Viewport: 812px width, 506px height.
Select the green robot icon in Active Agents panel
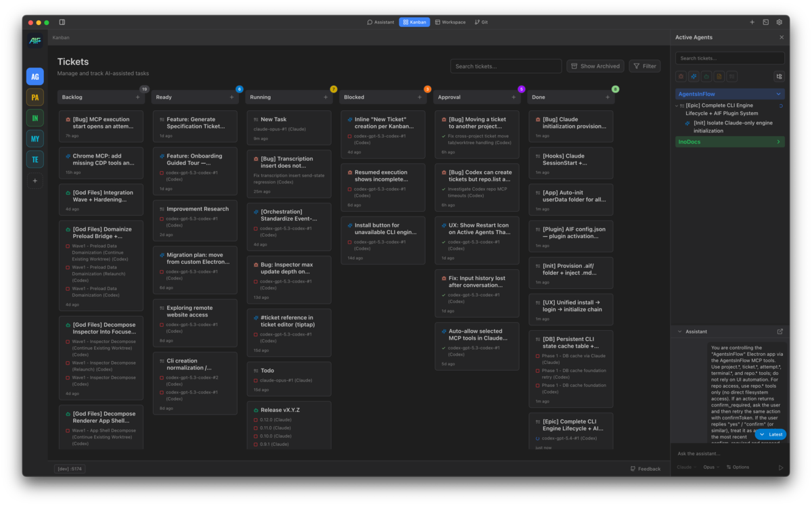coord(706,76)
